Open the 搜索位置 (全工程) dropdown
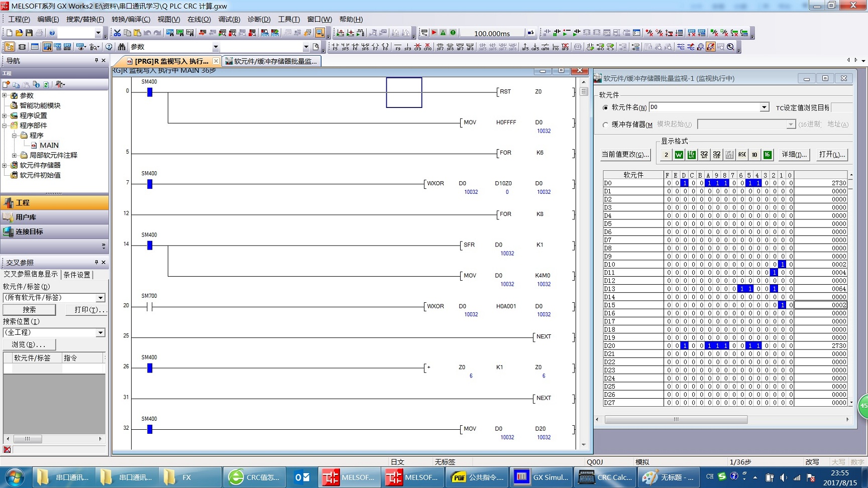868x488 pixels. (x=100, y=332)
